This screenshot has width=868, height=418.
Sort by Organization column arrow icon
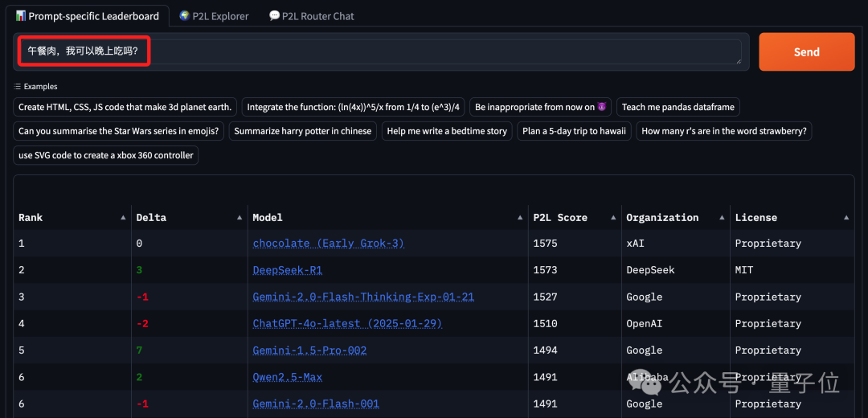coord(722,218)
